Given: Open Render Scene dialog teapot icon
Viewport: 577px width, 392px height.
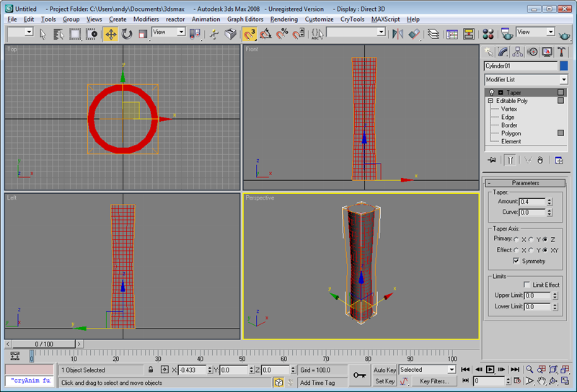Looking at the screenshot, I should coord(507,34).
